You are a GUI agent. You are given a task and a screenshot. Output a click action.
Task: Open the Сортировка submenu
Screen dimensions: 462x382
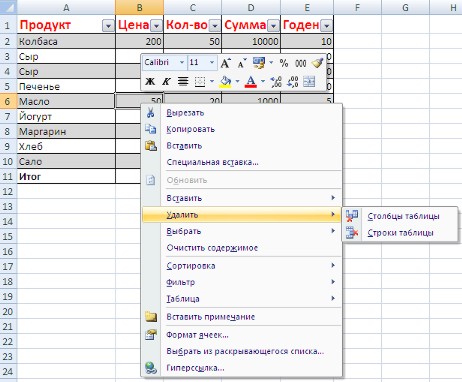(242, 266)
